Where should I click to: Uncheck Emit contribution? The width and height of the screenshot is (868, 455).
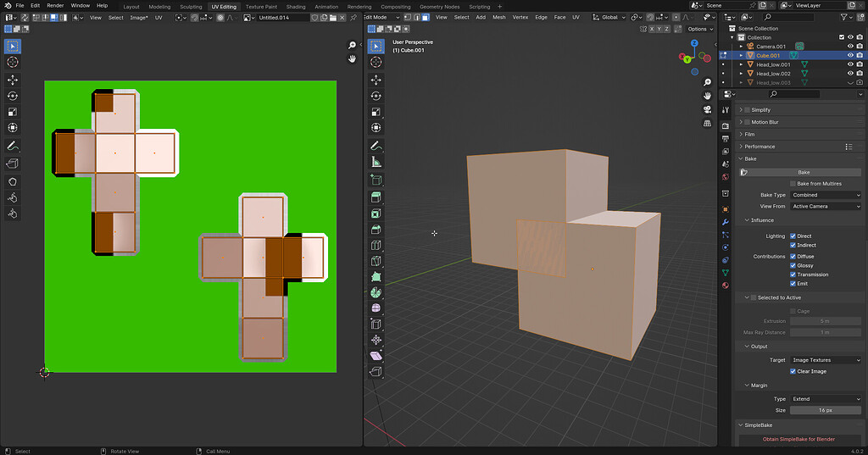(x=793, y=283)
